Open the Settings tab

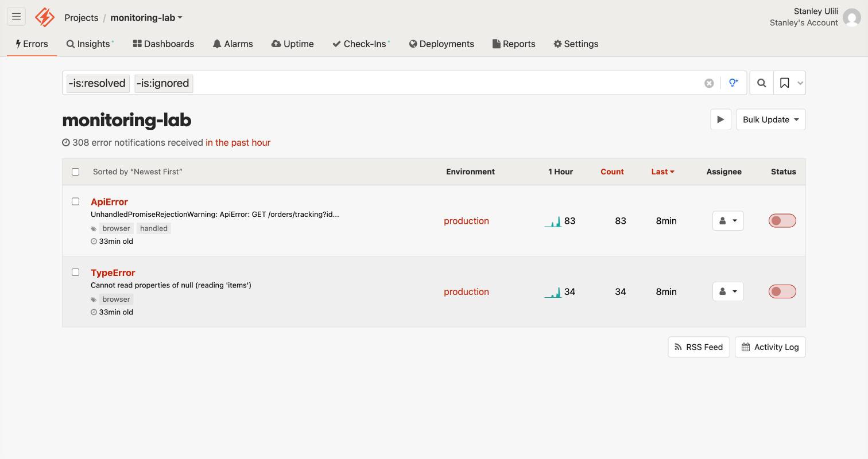pyautogui.click(x=576, y=44)
